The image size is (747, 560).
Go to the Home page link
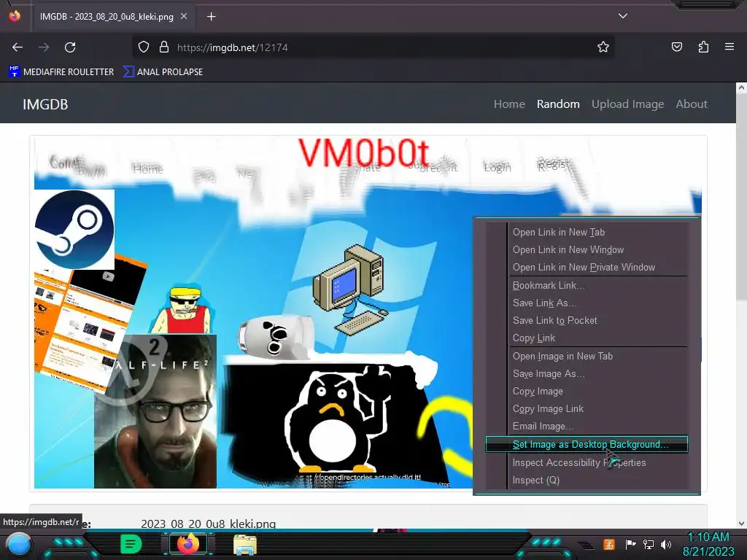[x=509, y=104]
